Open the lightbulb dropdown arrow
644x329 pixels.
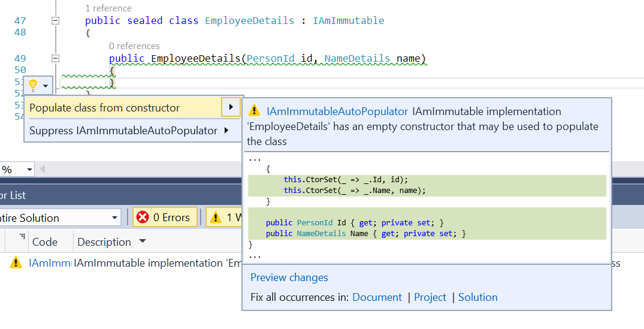pos(46,86)
